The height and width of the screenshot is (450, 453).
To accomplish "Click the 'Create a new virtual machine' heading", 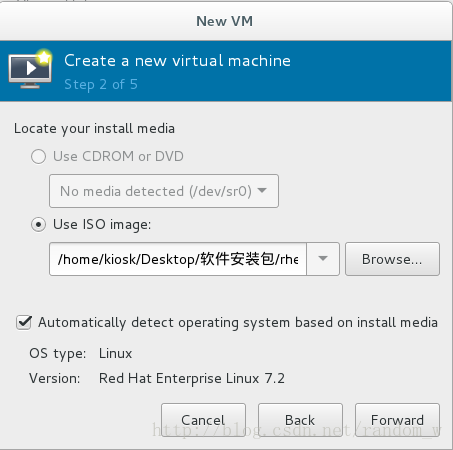I will (x=177, y=61).
